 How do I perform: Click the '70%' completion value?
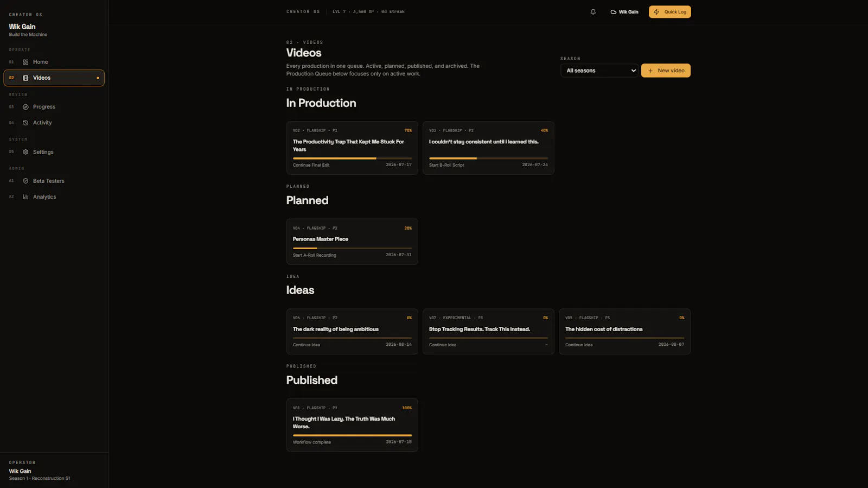click(408, 130)
